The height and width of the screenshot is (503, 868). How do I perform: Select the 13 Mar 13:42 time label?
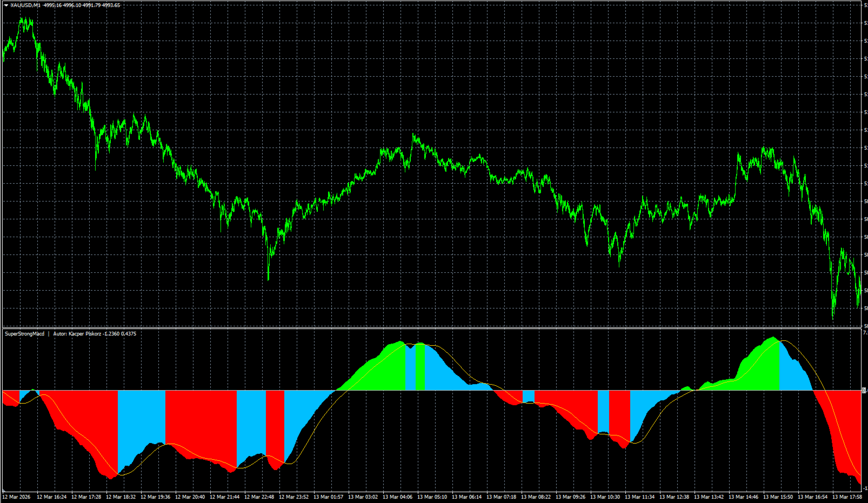point(709,497)
